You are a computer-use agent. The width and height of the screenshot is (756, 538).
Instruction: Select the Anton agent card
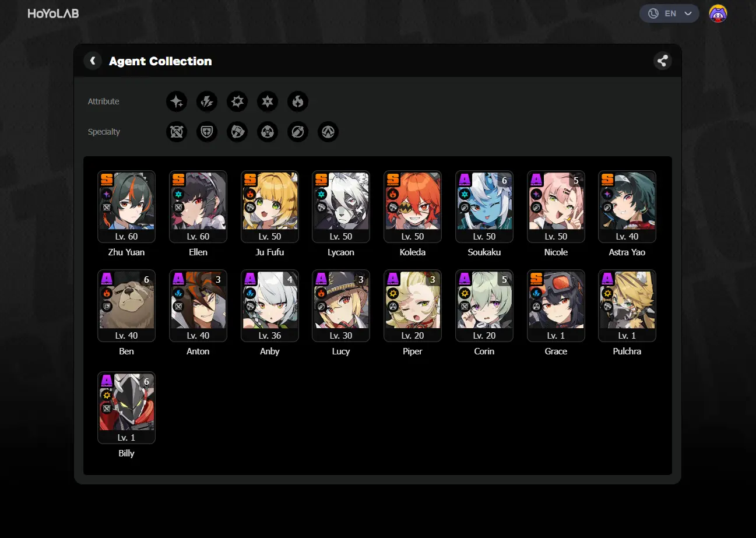tap(198, 305)
